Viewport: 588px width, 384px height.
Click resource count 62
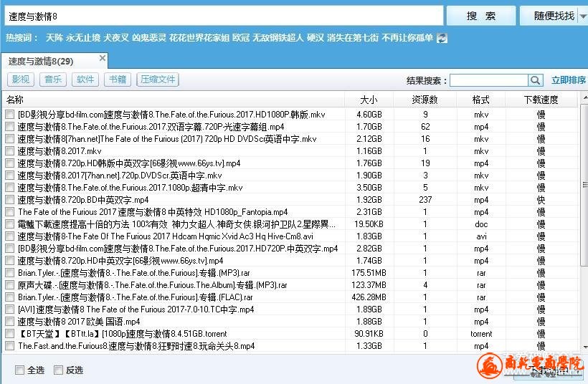pyautogui.click(x=425, y=127)
